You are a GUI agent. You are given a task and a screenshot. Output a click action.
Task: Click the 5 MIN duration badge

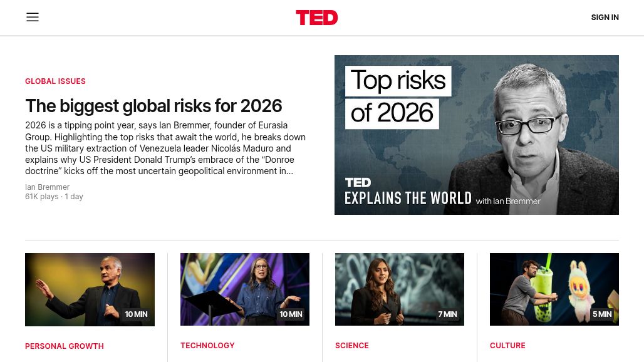click(602, 314)
